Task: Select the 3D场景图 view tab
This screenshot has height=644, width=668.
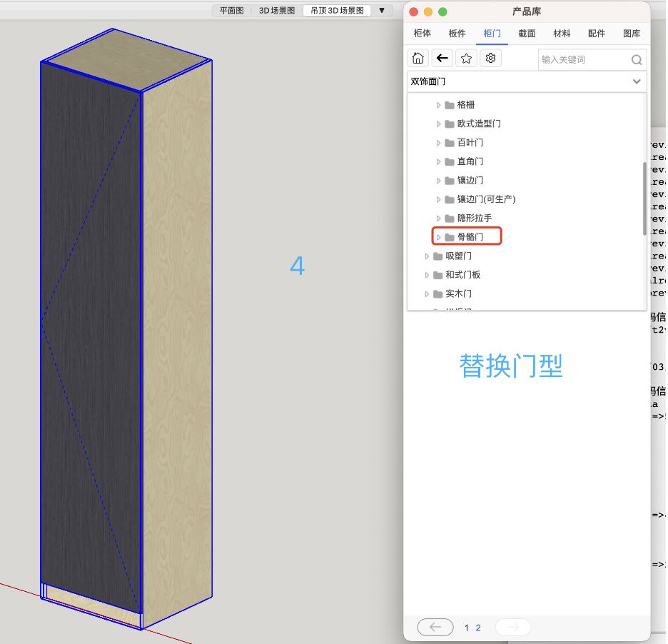Action: [276, 11]
